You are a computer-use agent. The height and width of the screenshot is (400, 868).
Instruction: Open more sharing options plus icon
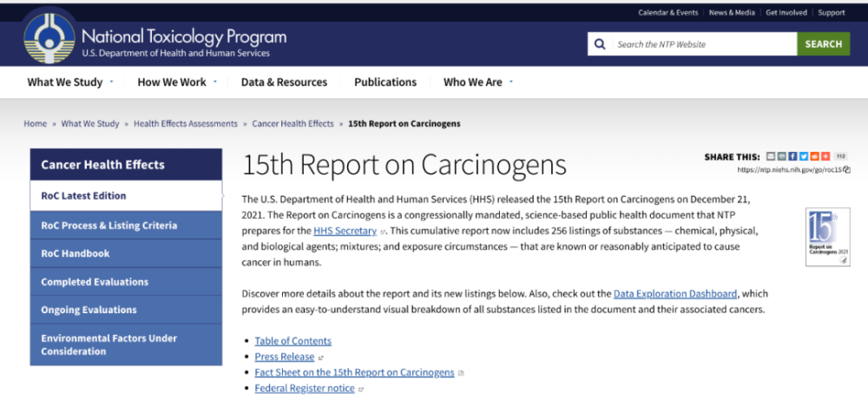[x=825, y=156]
